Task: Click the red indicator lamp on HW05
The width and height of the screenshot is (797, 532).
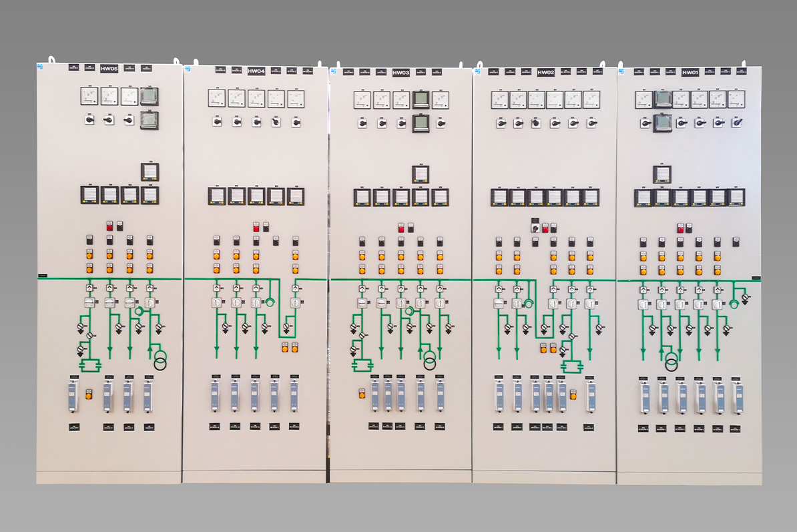Action: 109,227
